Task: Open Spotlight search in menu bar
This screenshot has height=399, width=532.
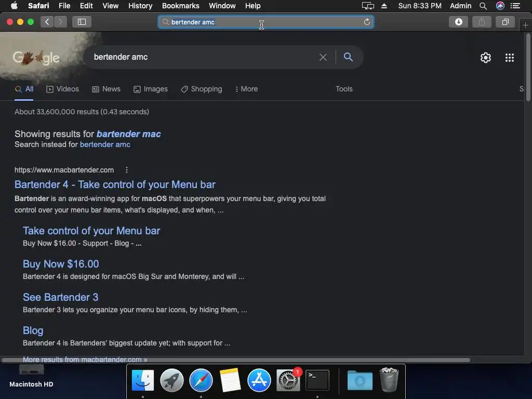Action: click(x=483, y=6)
